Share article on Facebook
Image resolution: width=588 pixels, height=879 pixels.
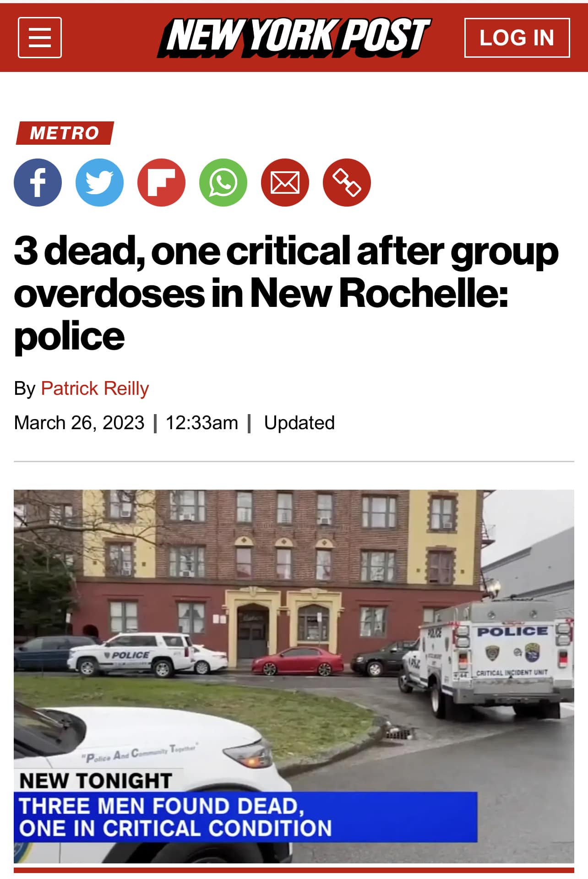(38, 182)
